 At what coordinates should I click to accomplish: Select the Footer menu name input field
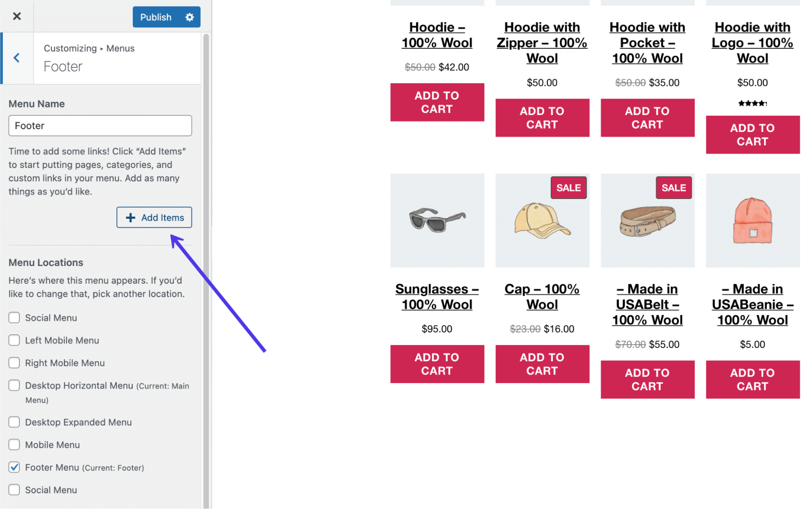(x=100, y=125)
